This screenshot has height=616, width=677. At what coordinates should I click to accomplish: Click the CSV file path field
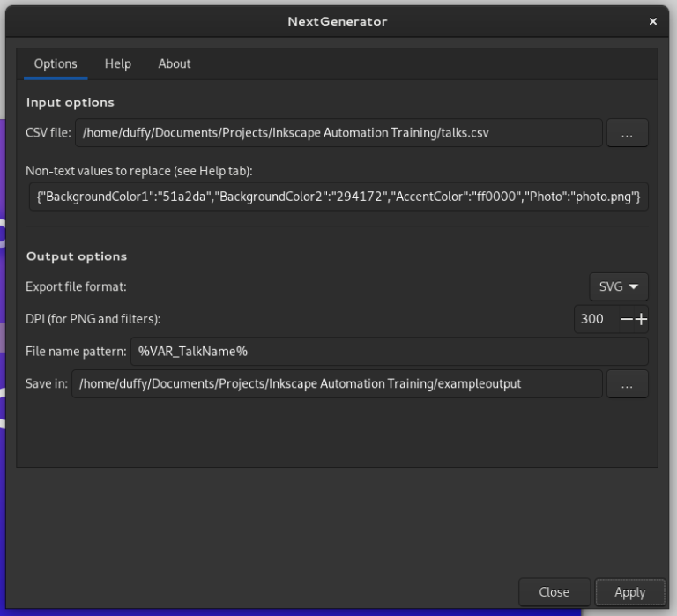click(x=338, y=133)
